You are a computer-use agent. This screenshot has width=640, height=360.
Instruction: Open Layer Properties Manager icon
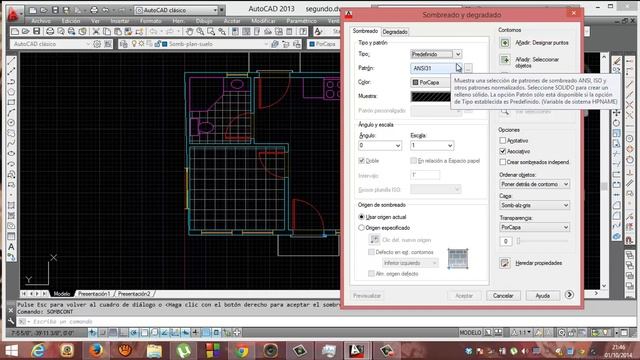[x=124, y=44]
